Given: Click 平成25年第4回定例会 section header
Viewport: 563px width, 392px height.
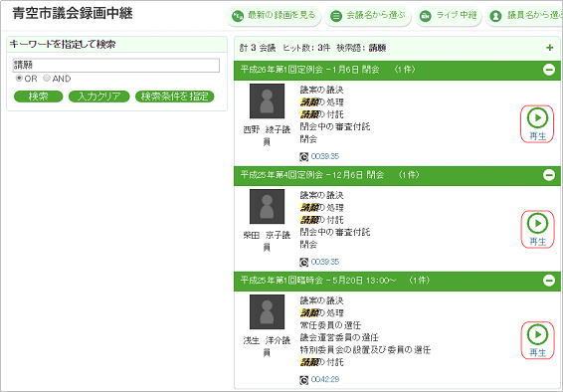Looking at the screenshot, I should pyautogui.click(x=397, y=175).
